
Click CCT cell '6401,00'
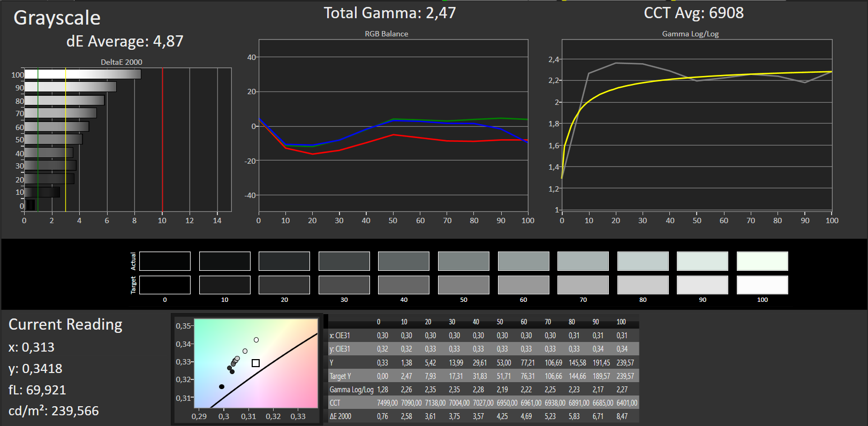coord(627,403)
